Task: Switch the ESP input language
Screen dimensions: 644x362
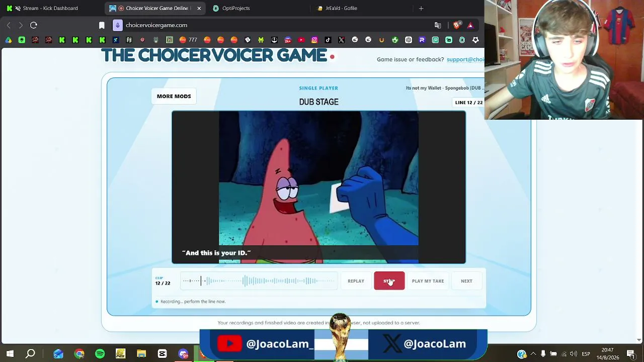Action: (586, 354)
